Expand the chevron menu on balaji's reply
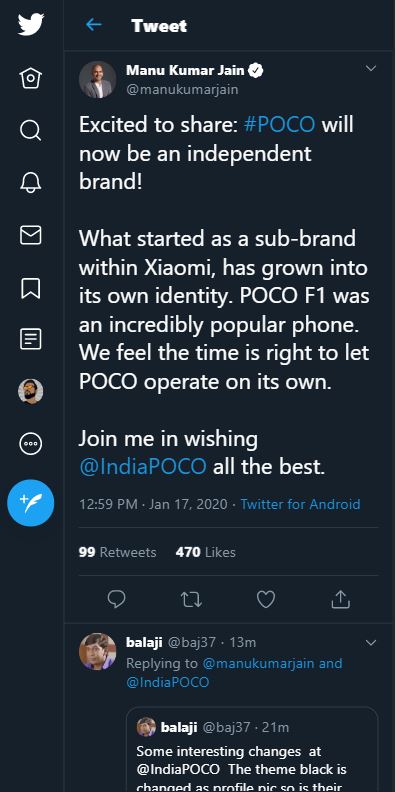Image resolution: width=395 pixels, height=792 pixels. 371,643
